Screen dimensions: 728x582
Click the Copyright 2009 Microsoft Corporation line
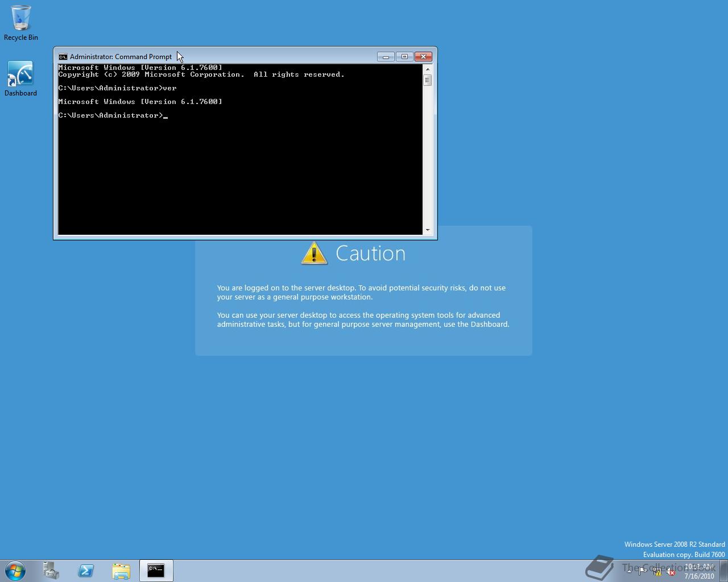[x=201, y=74]
